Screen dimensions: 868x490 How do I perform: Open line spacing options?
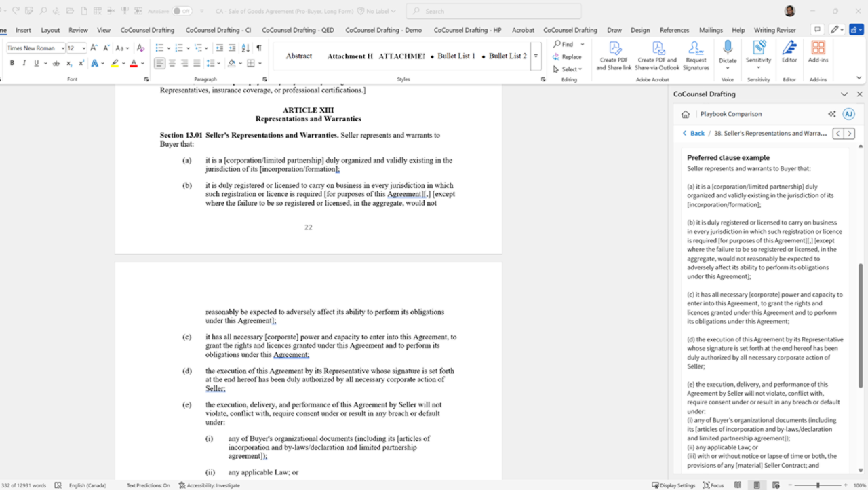212,63
